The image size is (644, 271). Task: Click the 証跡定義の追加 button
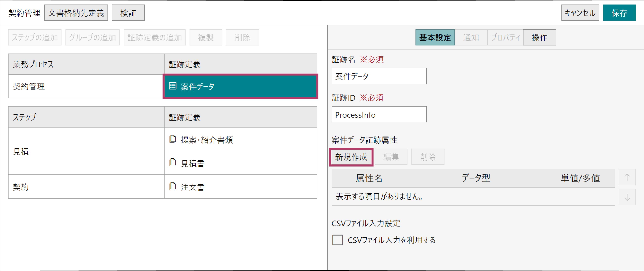click(154, 37)
